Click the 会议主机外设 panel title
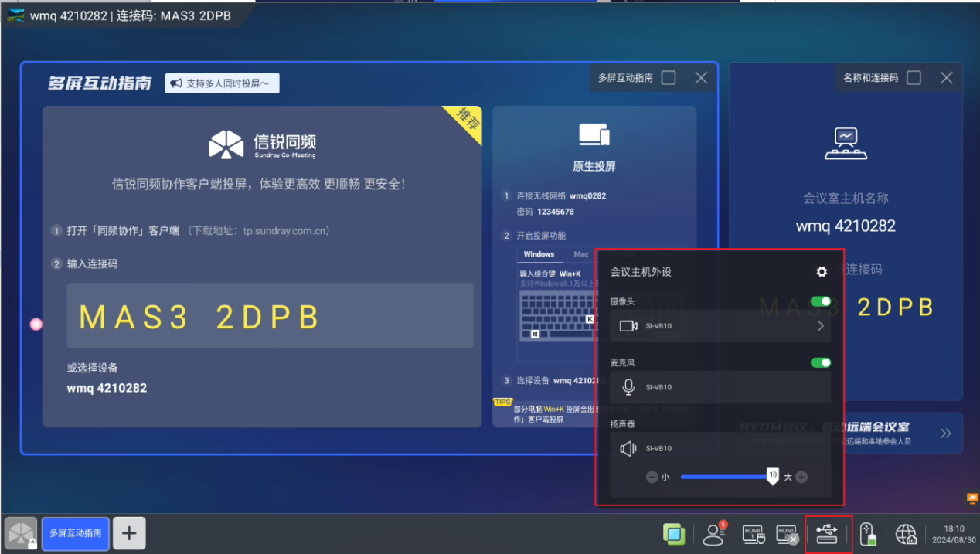The image size is (980, 554). point(641,272)
